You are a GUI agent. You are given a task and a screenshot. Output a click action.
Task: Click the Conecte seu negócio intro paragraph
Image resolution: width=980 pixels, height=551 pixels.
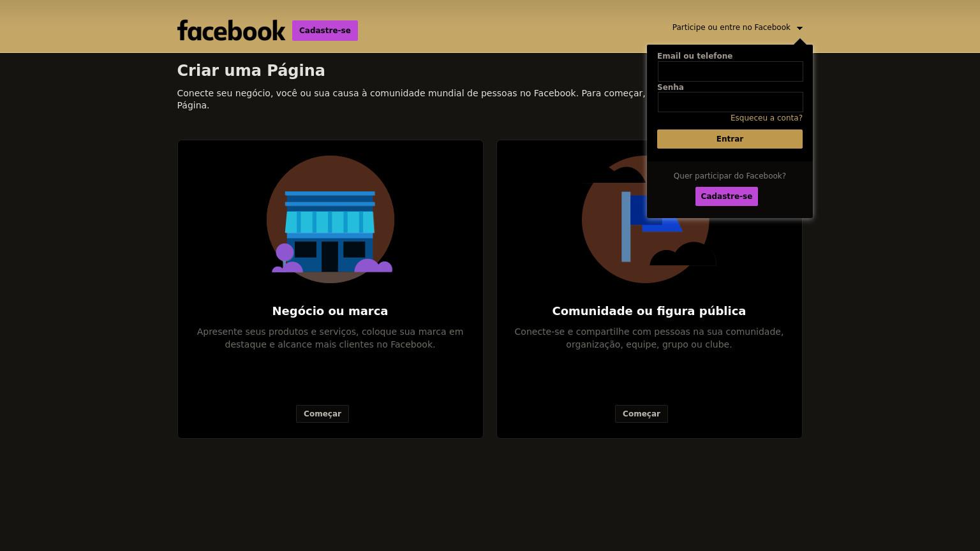coord(412,99)
